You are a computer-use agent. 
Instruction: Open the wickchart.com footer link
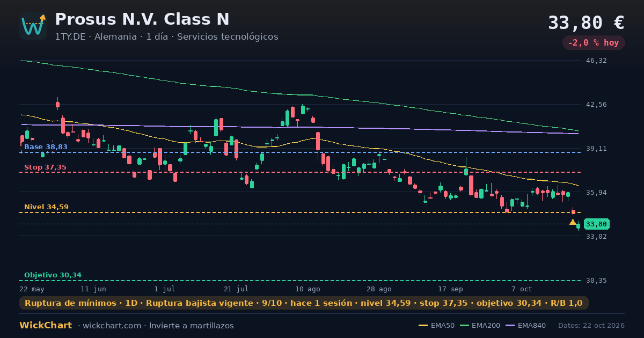tap(112, 326)
